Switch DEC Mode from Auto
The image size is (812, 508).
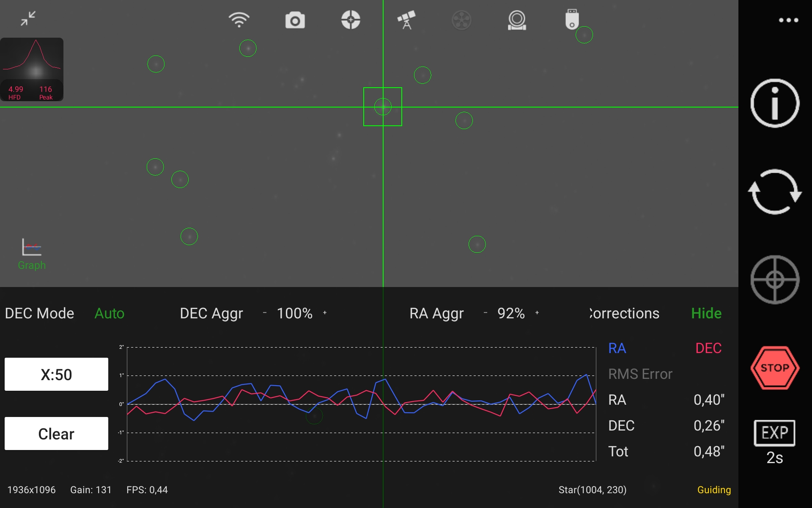click(109, 313)
